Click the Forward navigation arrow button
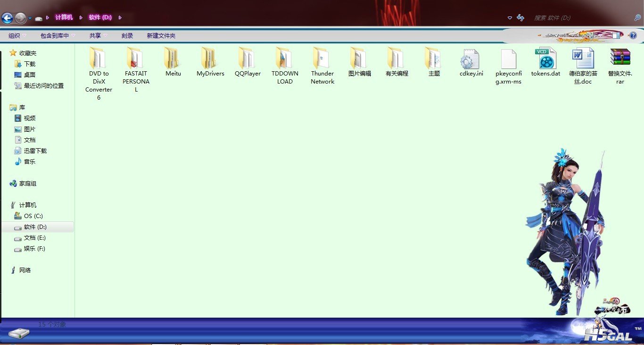 (x=20, y=18)
